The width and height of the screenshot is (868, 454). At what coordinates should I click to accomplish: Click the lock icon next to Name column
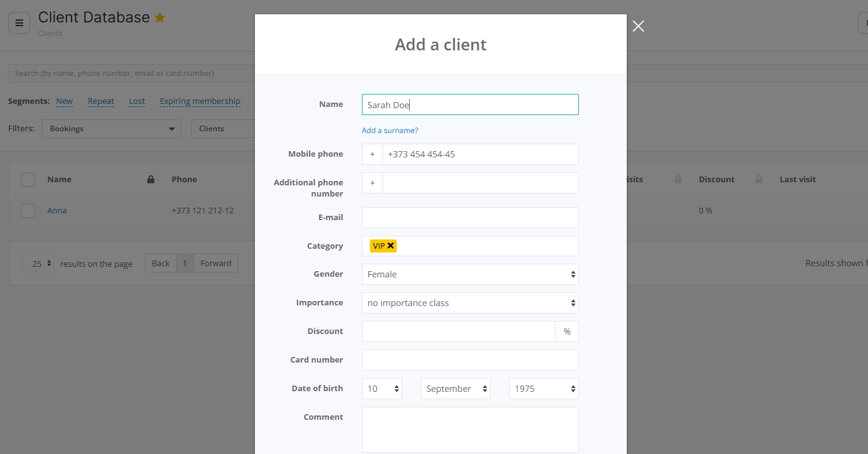coord(150,180)
